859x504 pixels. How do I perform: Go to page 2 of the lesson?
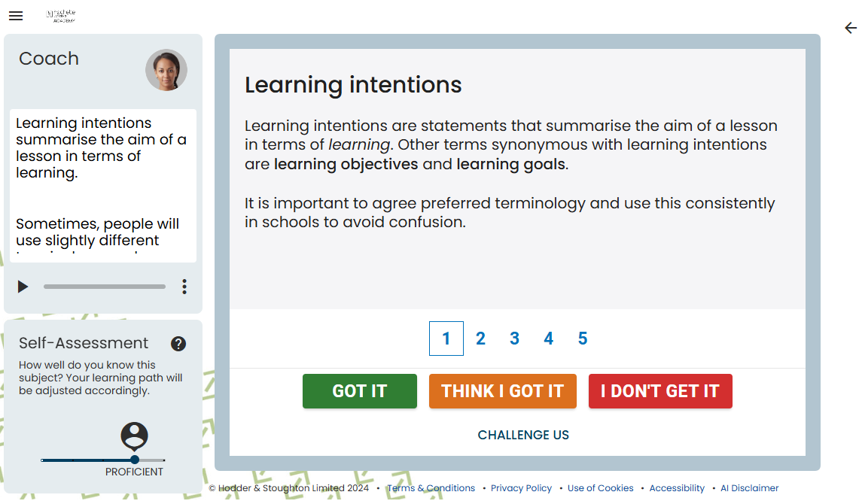coord(480,339)
